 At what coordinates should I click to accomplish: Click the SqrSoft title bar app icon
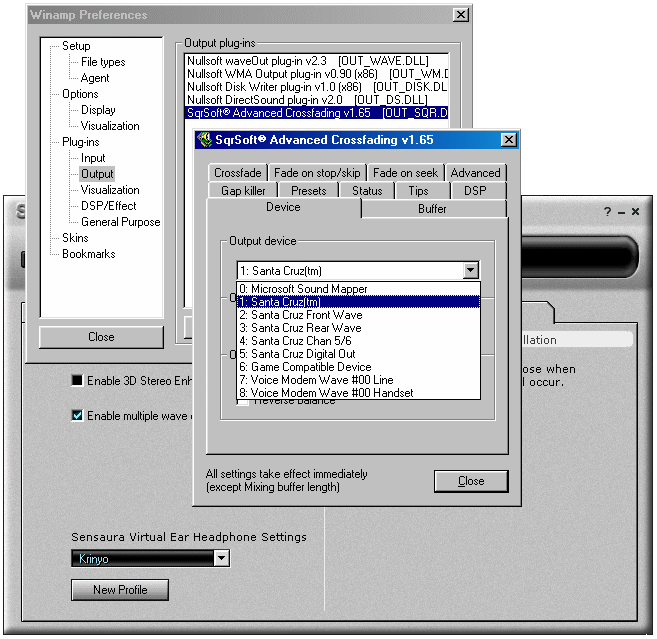pyautogui.click(x=204, y=140)
